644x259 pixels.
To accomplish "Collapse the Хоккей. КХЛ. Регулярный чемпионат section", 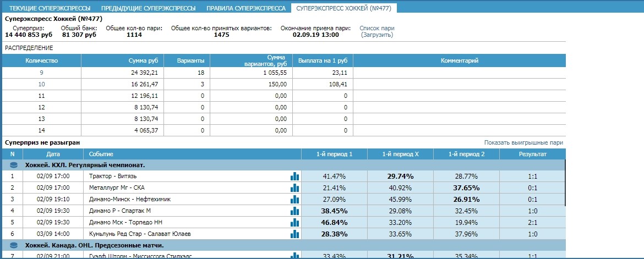I will 85,165.
